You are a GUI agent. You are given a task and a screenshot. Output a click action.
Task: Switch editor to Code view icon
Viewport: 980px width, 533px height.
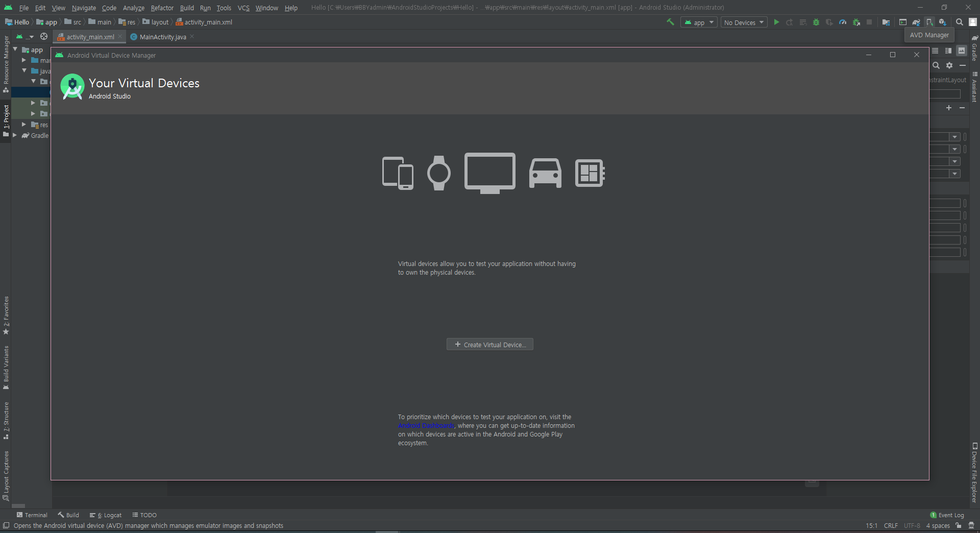[x=935, y=51]
